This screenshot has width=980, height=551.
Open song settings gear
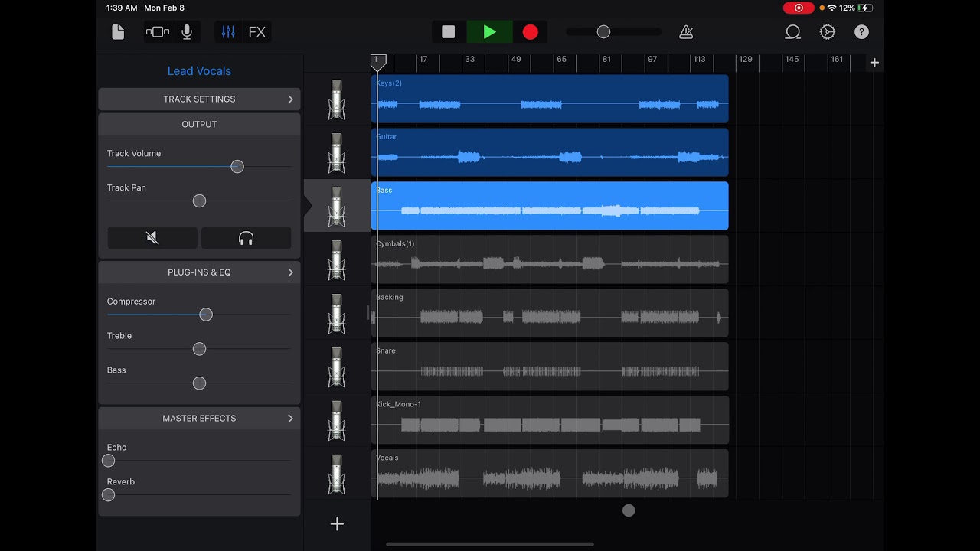coord(828,32)
